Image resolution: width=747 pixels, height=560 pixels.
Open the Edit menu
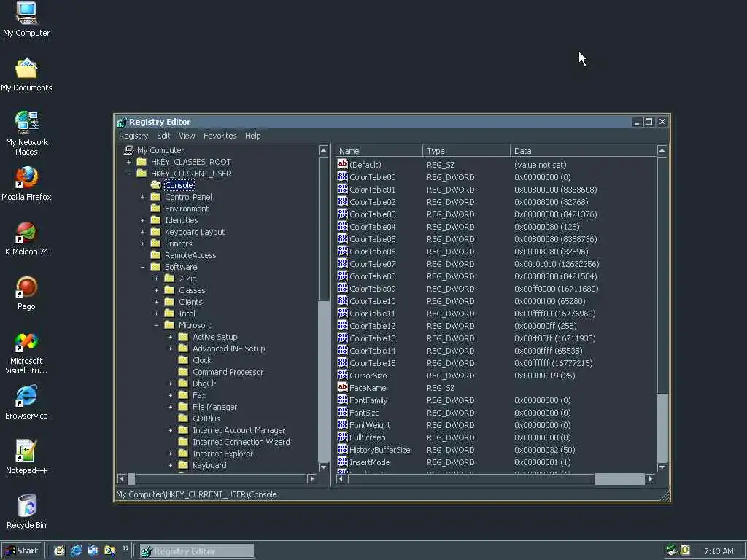tap(163, 136)
